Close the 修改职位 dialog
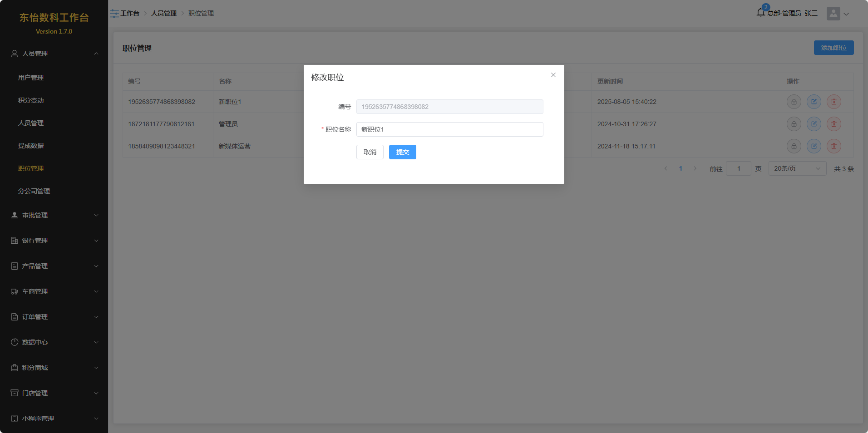This screenshot has width=868, height=433. 553,75
